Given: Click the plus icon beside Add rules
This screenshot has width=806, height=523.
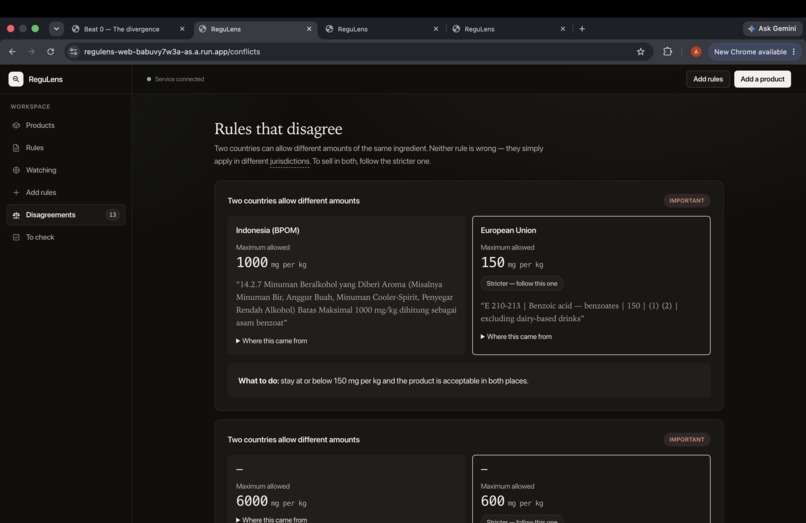Looking at the screenshot, I should point(16,192).
